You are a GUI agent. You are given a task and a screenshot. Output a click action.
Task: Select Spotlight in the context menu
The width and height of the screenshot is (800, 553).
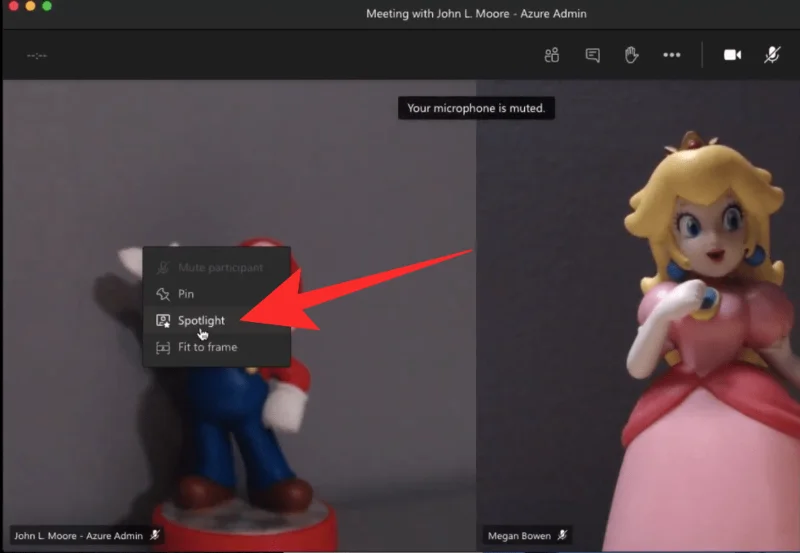click(x=217, y=320)
